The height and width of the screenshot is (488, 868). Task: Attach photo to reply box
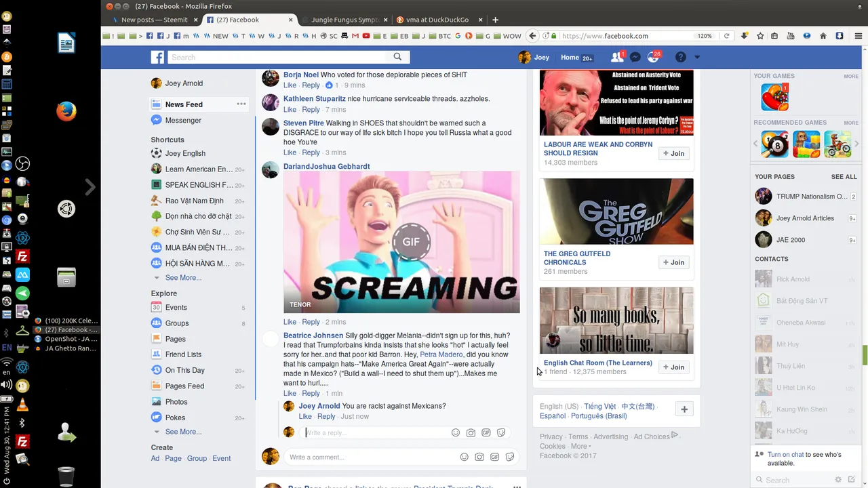471,433
